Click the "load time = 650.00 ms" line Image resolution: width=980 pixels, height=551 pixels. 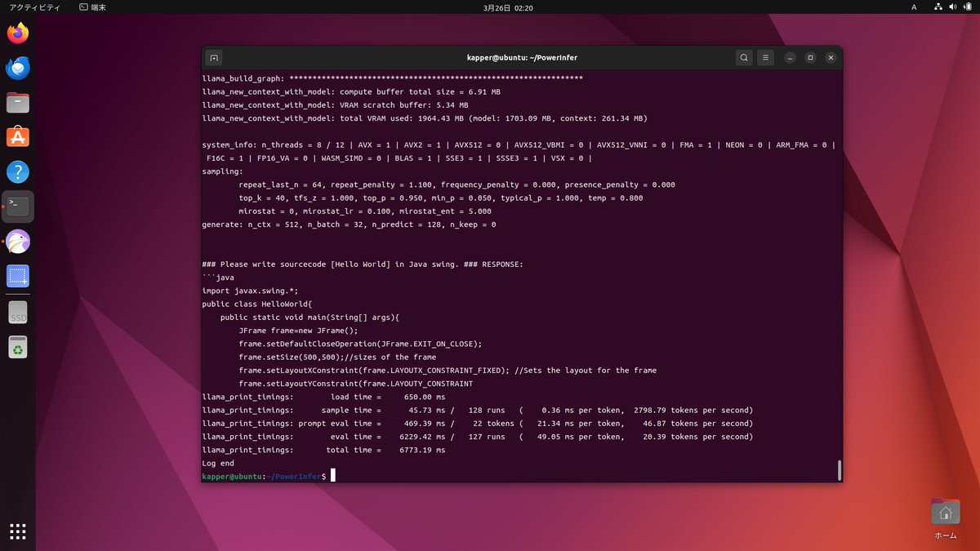click(323, 397)
